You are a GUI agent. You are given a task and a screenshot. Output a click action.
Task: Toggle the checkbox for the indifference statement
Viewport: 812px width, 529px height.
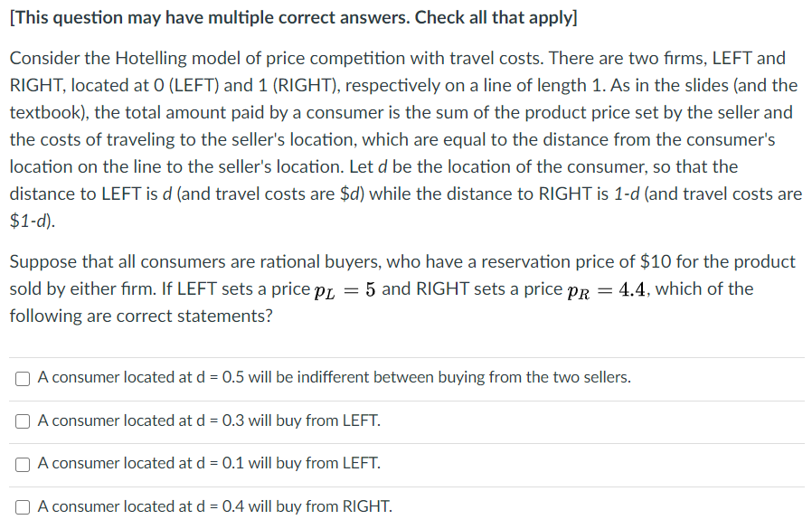coord(22,378)
